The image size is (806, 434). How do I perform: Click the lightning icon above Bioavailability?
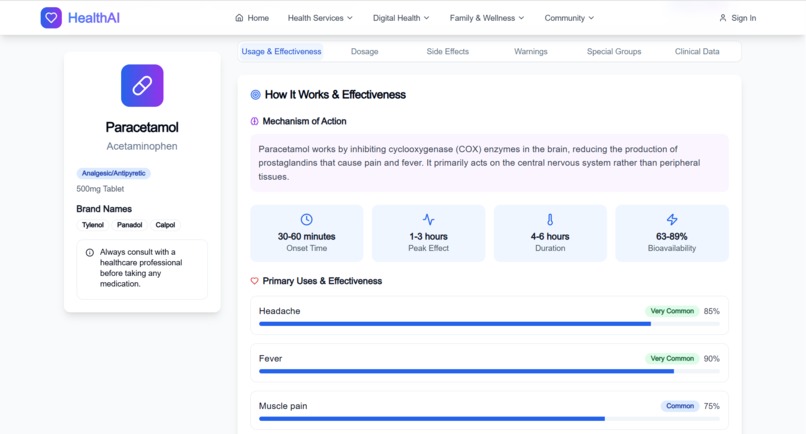click(x=672, y=220)
